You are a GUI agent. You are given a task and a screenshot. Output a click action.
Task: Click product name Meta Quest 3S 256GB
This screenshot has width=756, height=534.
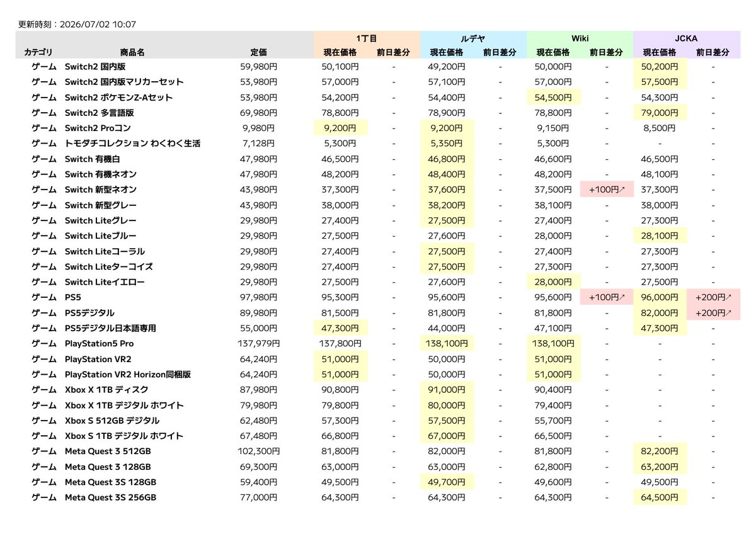click(110, 498)
